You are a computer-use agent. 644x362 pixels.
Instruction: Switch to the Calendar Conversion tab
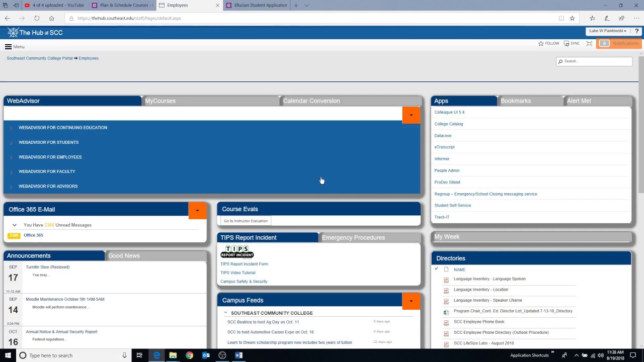[x=351, y=101]
